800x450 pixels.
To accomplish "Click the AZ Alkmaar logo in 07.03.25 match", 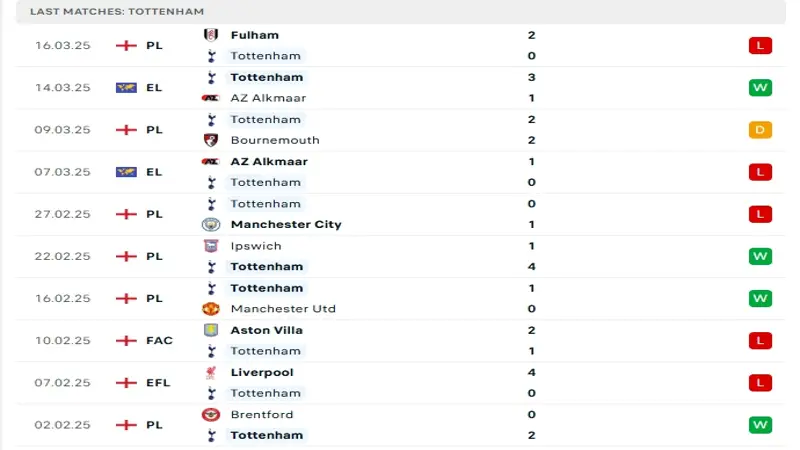I will [211, 162].
